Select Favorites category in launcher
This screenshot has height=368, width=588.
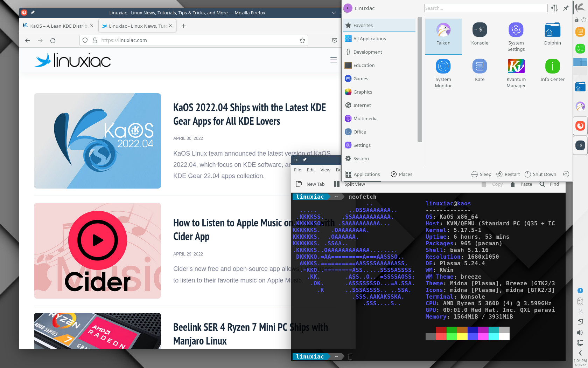click(379, 25)
